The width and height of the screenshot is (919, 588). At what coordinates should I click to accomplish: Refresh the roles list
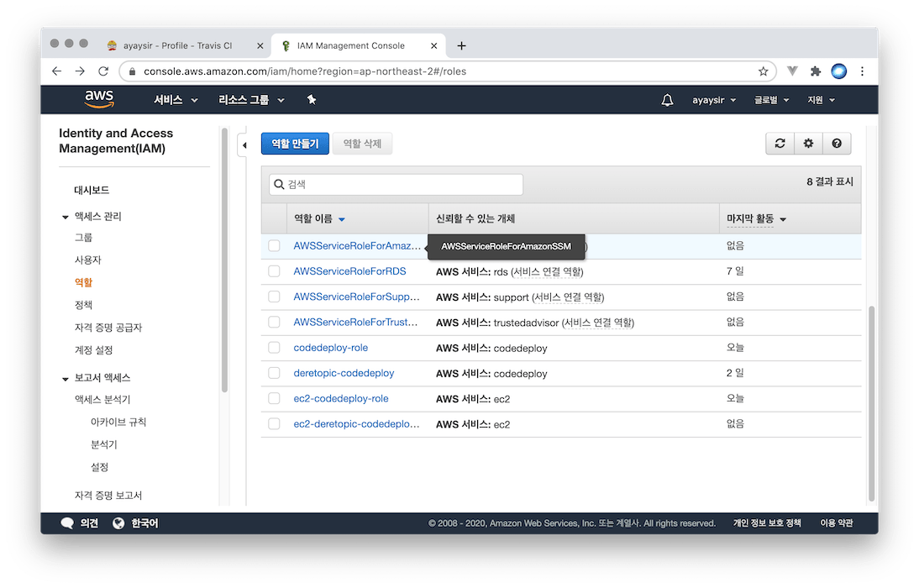780,144
